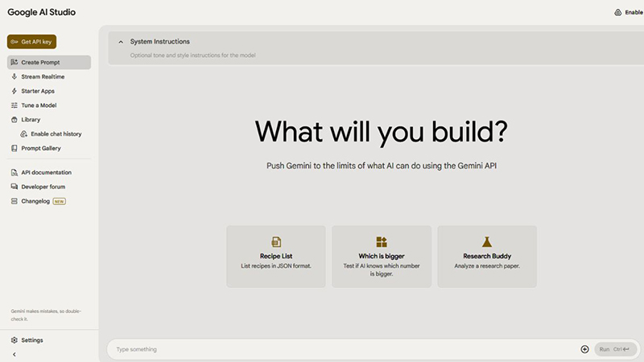This screenshot has width=644, height=362.
Task: Collapse the left sidebar with chevron
Action: pyautogui.click(x=14, y=354)
